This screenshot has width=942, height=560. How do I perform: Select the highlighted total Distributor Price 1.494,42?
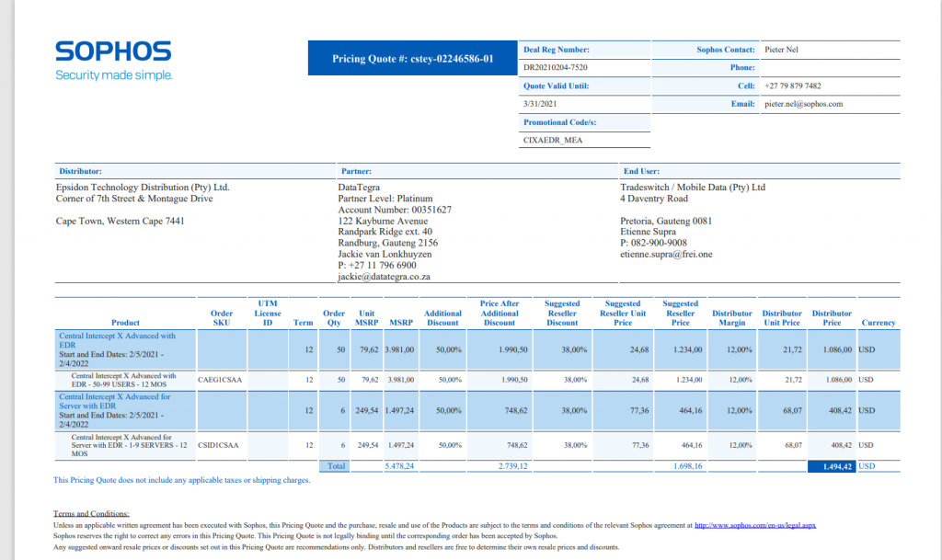point(832,466)
